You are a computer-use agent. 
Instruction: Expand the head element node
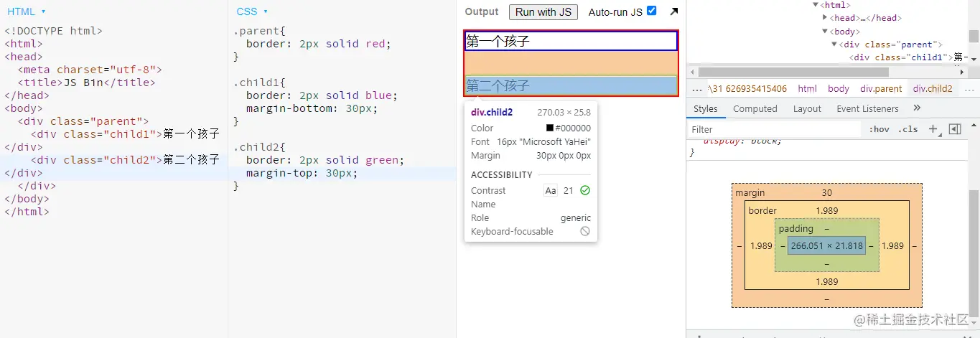coord(825,18)
